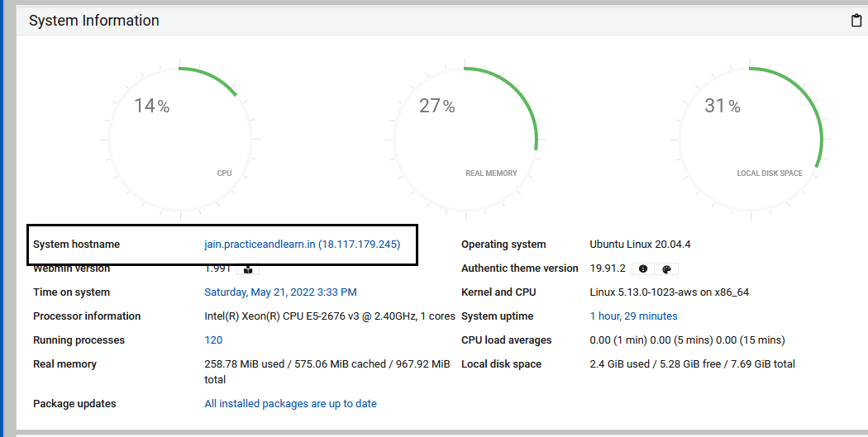Click the CPU 14% usage gauge
Screen dimensions: 868x437
tap(179, 137)
